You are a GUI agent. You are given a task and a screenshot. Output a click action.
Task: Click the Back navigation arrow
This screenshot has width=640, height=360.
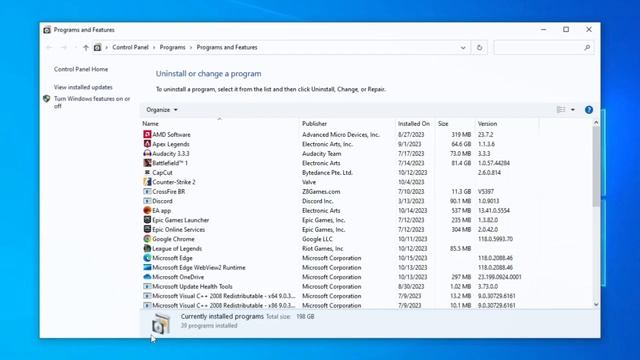(x=49, y=47)
